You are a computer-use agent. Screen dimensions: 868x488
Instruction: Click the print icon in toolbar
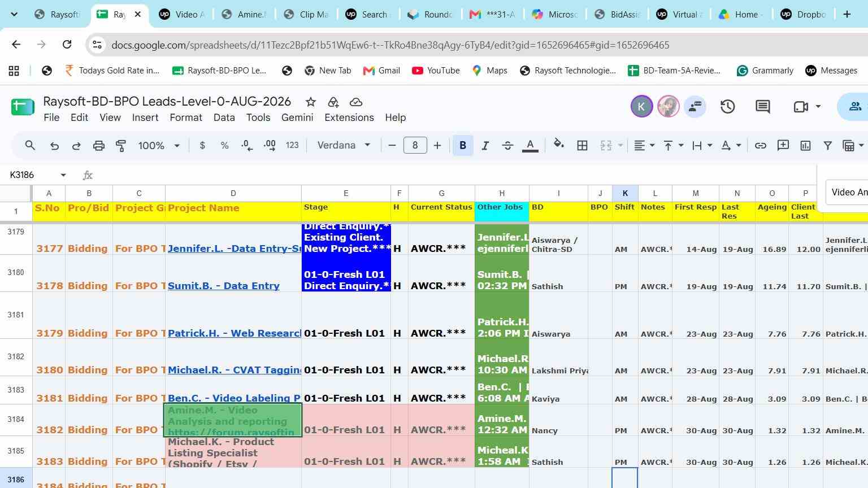[x=99, y=146]
